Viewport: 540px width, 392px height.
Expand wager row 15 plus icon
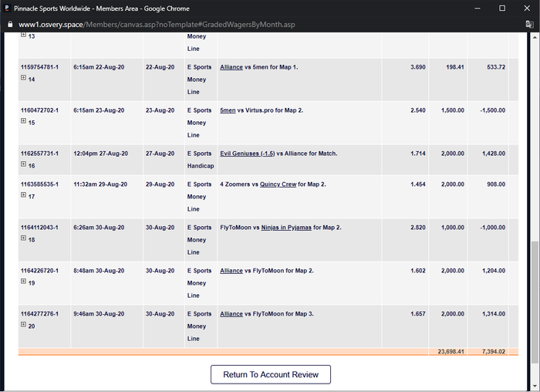(x=23, y=121)
